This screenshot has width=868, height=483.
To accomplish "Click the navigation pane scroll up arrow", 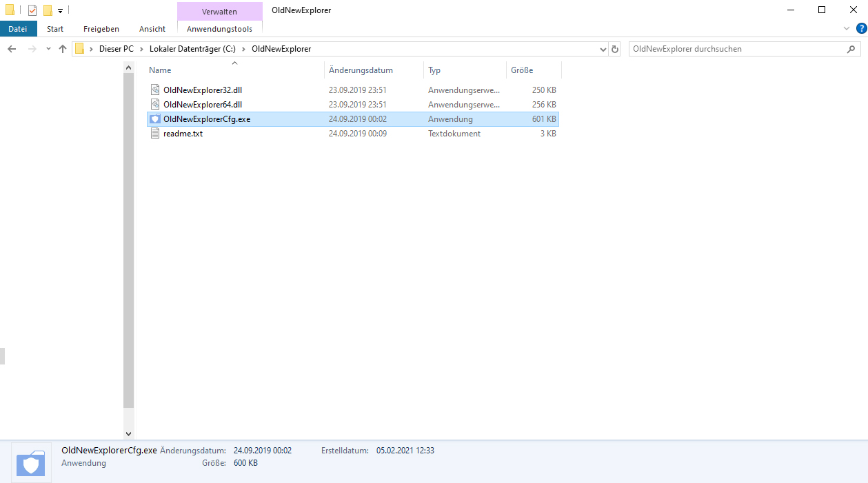I will click(x=128, y=68).
